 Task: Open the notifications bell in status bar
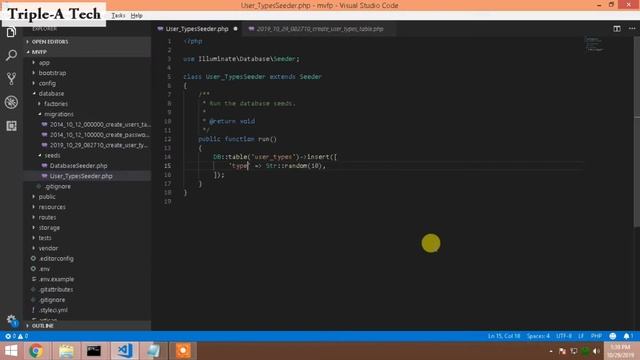point(628,336)
